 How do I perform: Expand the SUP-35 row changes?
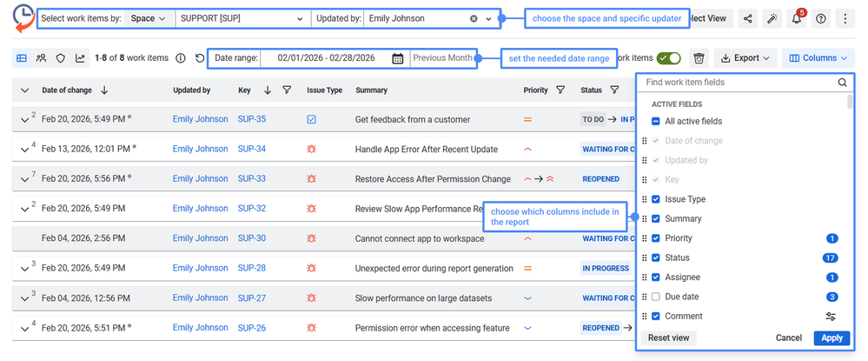coord(23,119)
